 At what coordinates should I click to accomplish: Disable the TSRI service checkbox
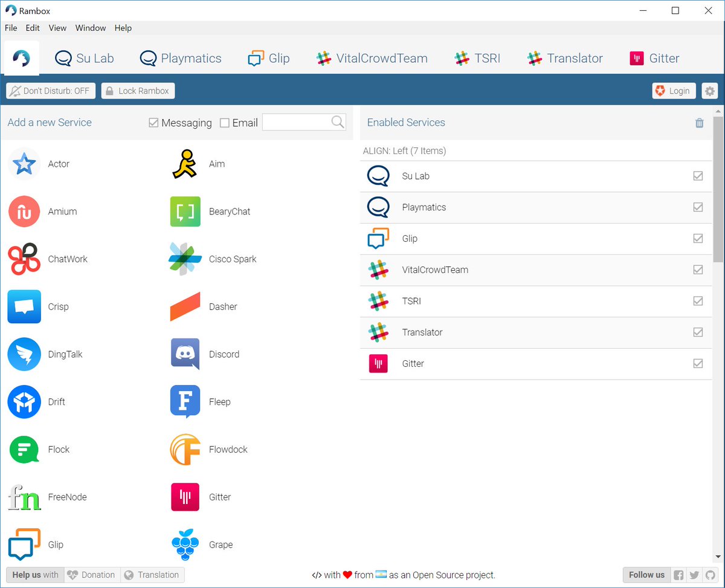[x=698, y=301]
